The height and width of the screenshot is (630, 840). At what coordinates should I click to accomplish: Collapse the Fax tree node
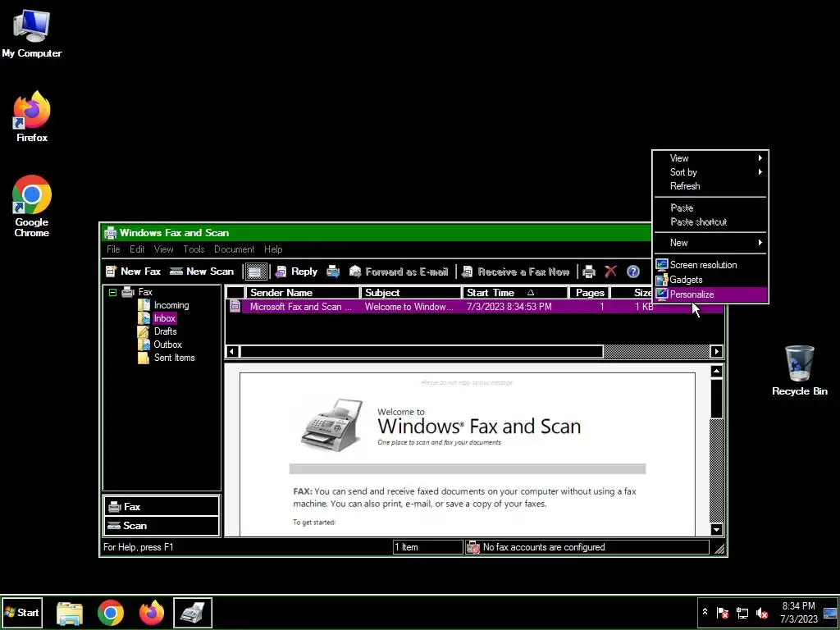(x=112, y=292)
